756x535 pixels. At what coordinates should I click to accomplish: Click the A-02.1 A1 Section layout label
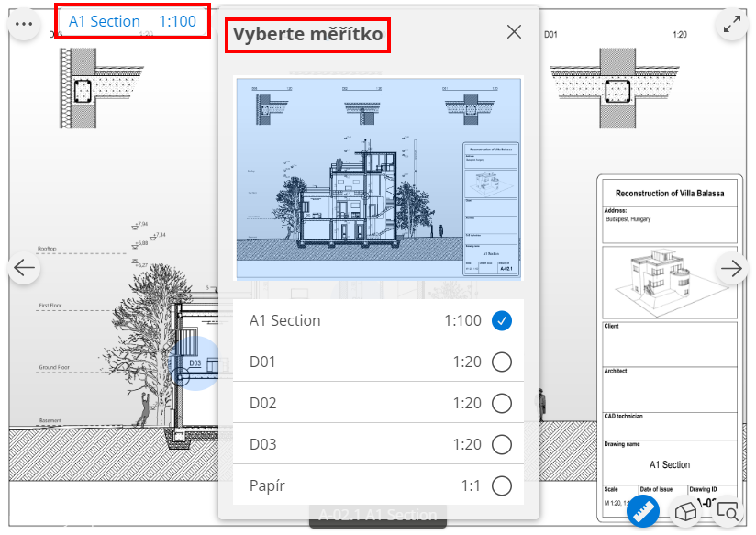pyautogui.click(x=378, y=515)
